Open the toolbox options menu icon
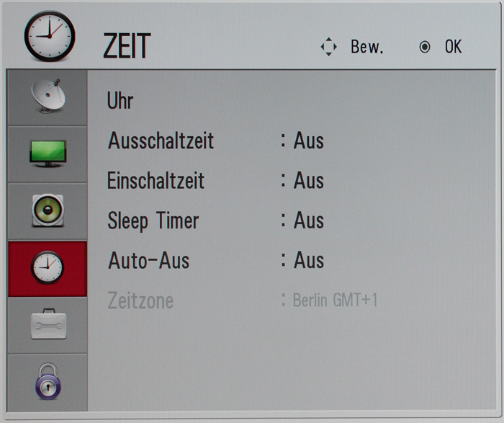Viewport: 504px width, 423px height. pyautogui.click(x=48, y=325)
